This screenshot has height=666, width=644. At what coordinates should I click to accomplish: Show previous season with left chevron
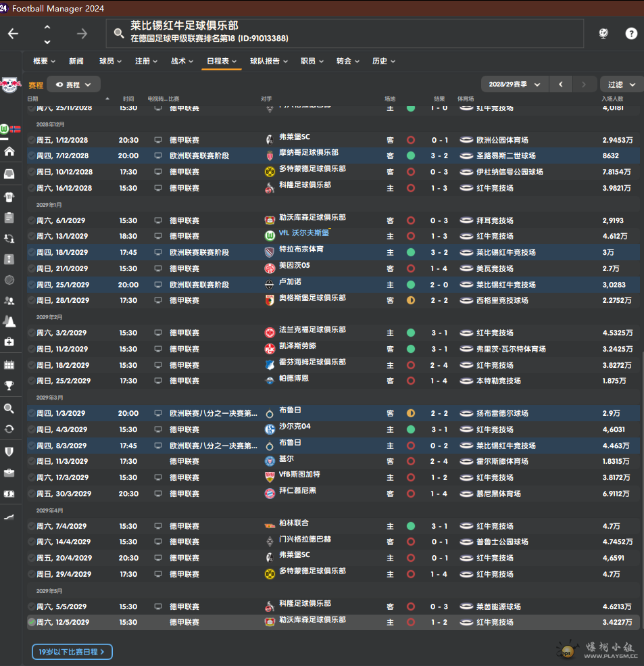560,84
